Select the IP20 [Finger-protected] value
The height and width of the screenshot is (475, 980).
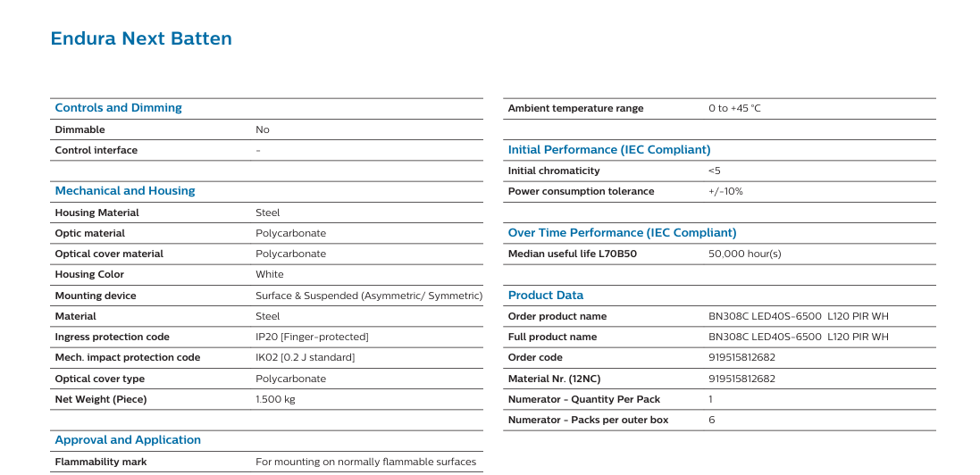pyautogui.click(x=312, y=337)
